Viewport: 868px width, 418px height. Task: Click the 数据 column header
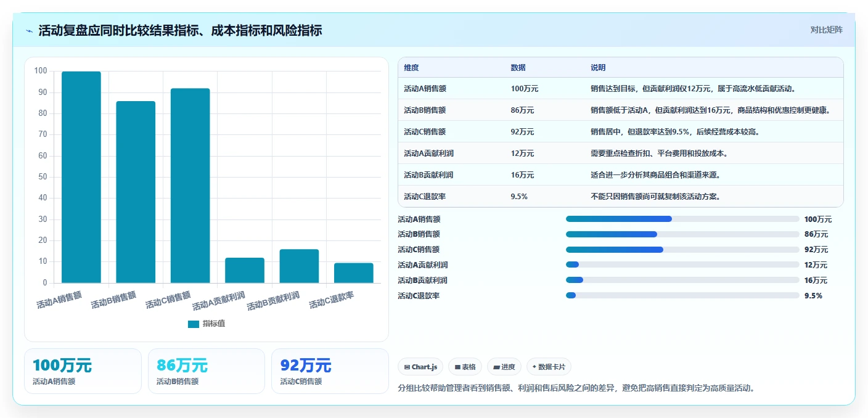pyautogui.click(x=518, y=68)
